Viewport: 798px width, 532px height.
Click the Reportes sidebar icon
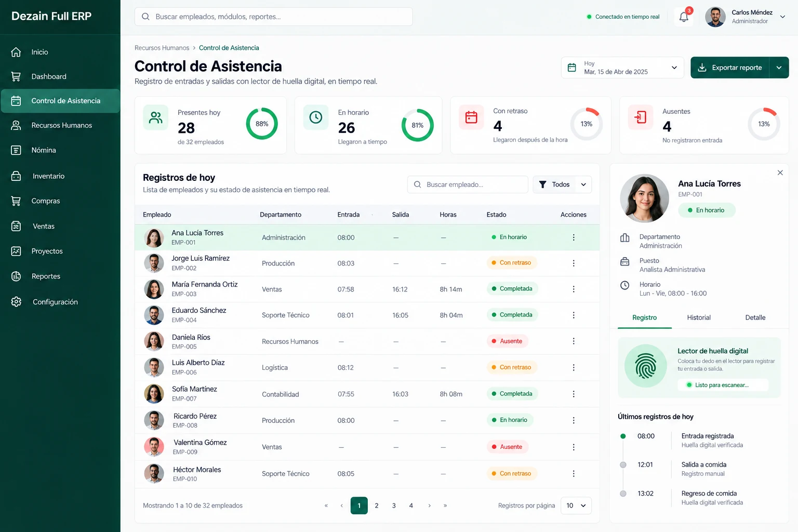click(16, 276)
